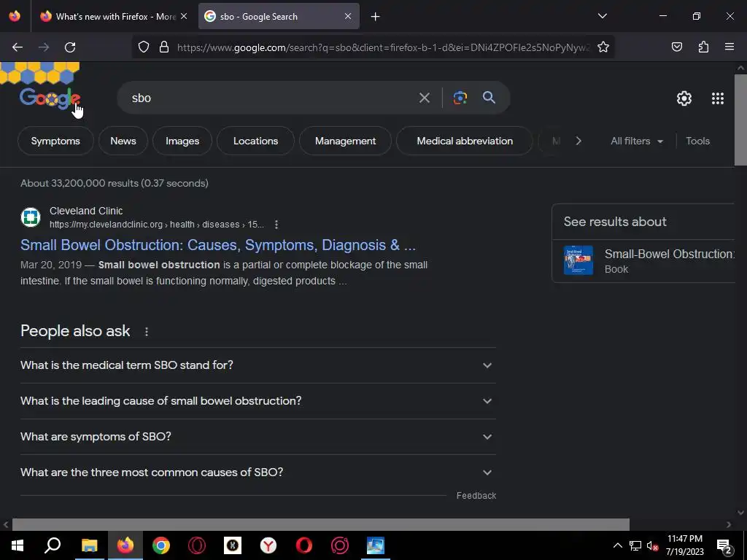Image resolution: width=747 pixels, height=560 pixels.
Task: Select the Locations filter chip
Action: tap(255, 141)
